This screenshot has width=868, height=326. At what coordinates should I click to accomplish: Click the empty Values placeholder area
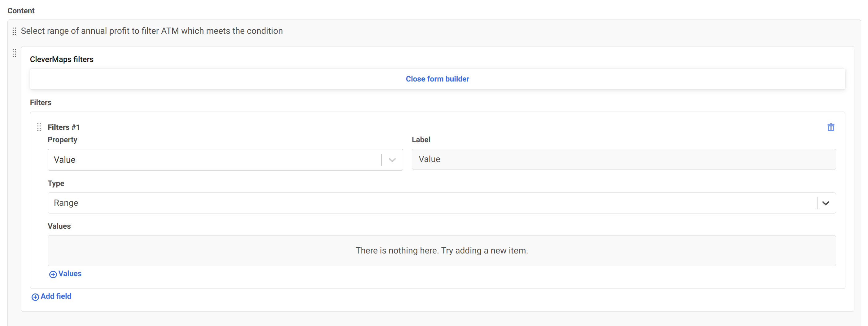pyautogui.click(x=441, y=250)
